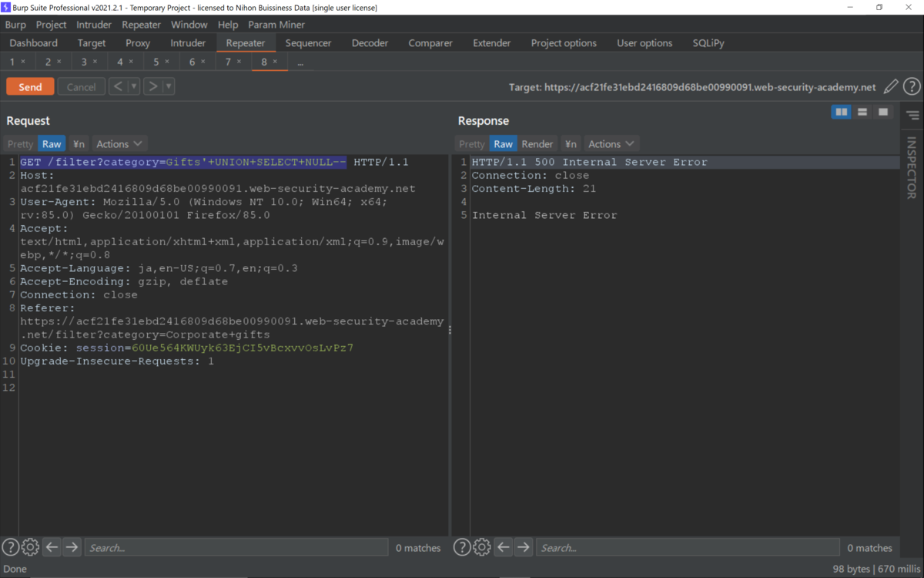Click the Upgrade-Insecure-Requests header line

click(117, 361)
